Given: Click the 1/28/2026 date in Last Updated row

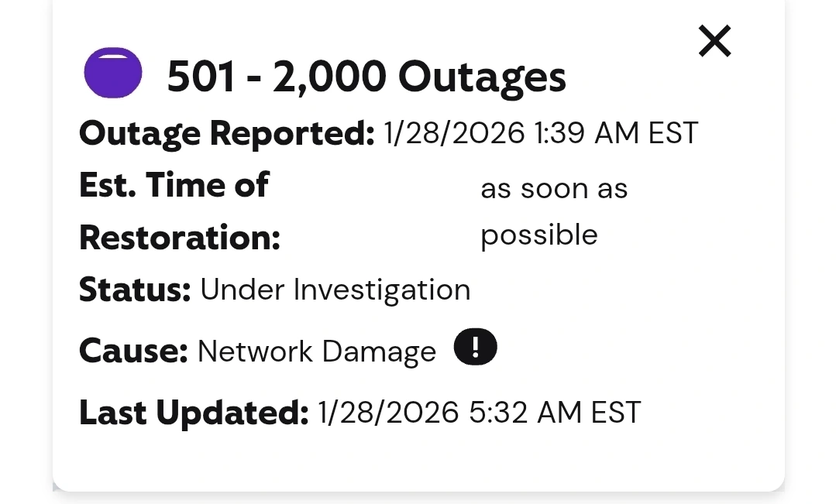Looking at the screenshot, I should tap(388, 413).
